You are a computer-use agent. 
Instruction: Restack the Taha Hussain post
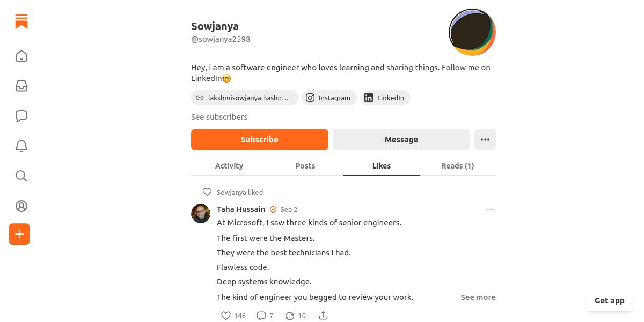pos(290,316)
